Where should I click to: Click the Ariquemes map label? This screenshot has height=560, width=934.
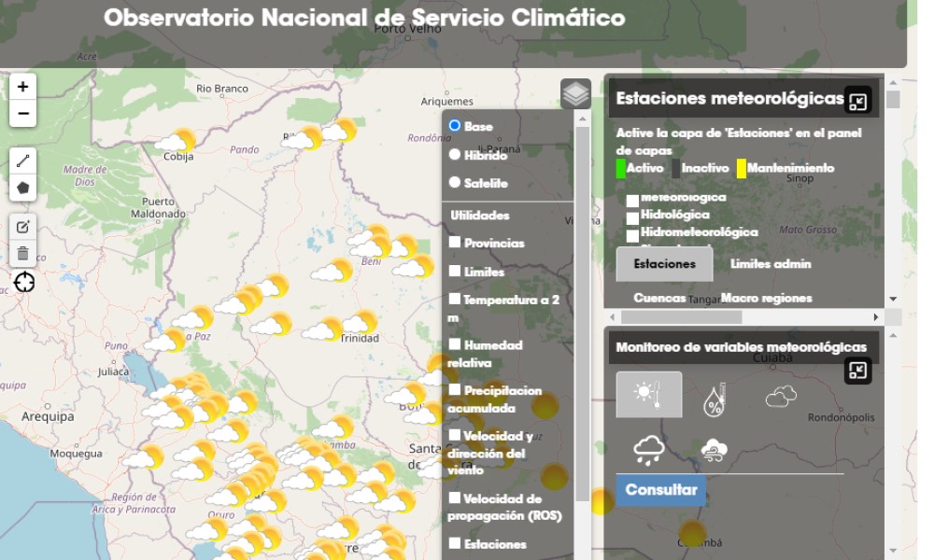coord(446,102)
